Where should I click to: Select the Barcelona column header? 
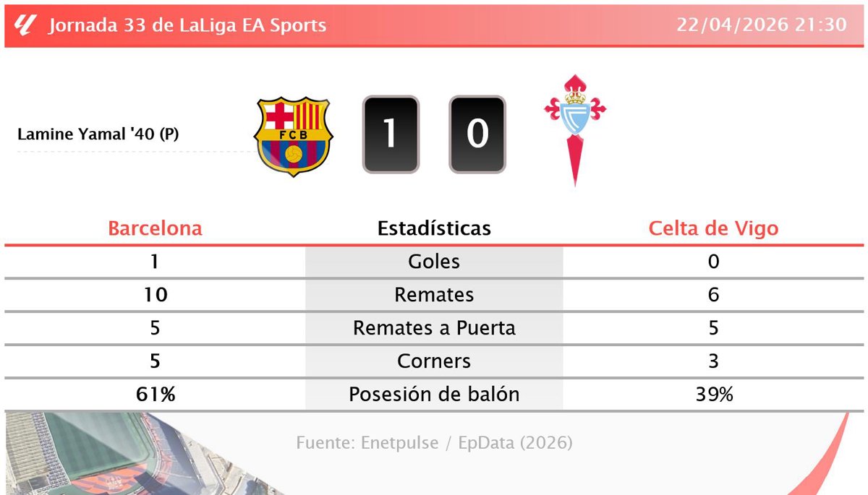click(x=155, y=228)
